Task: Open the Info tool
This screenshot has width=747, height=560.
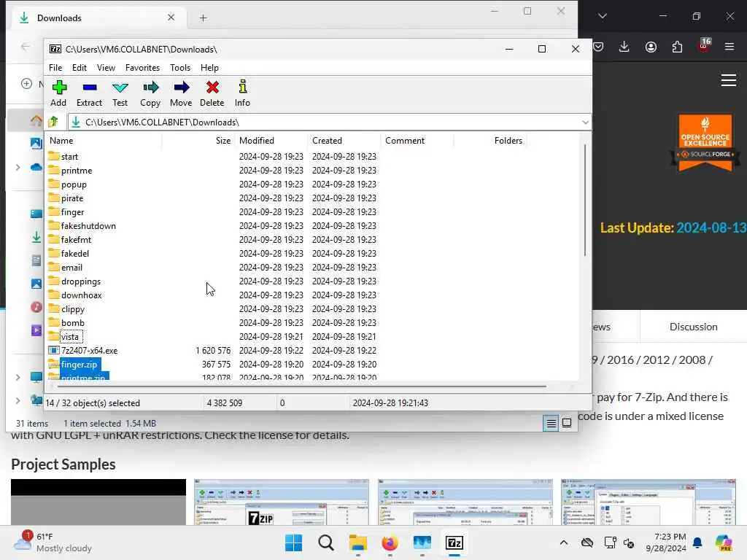Action: 242,93
